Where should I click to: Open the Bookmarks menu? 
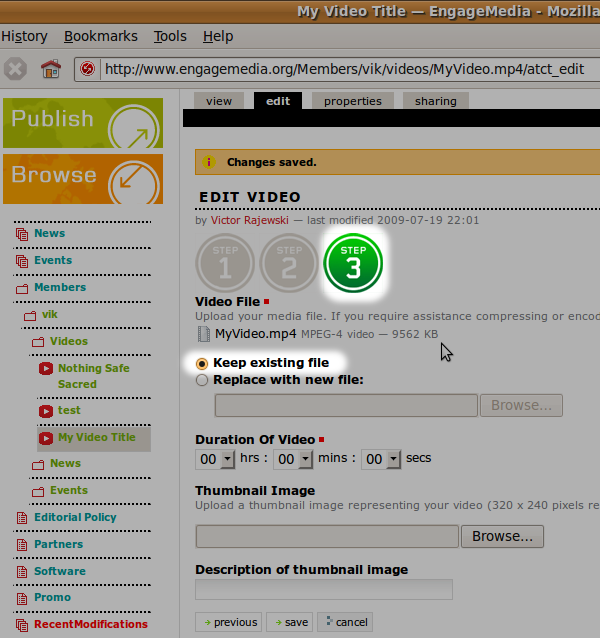(101, 36)
